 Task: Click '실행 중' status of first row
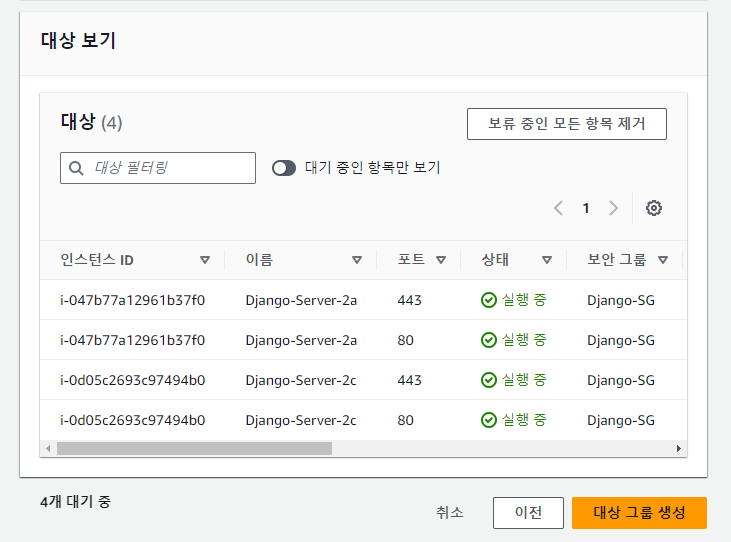pyautogui.click(x=524, y=300)
